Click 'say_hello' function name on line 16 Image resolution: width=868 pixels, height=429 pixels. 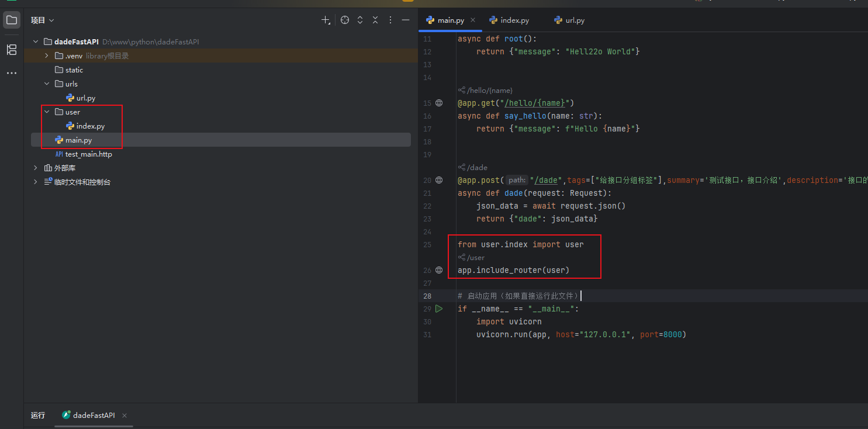525,116
